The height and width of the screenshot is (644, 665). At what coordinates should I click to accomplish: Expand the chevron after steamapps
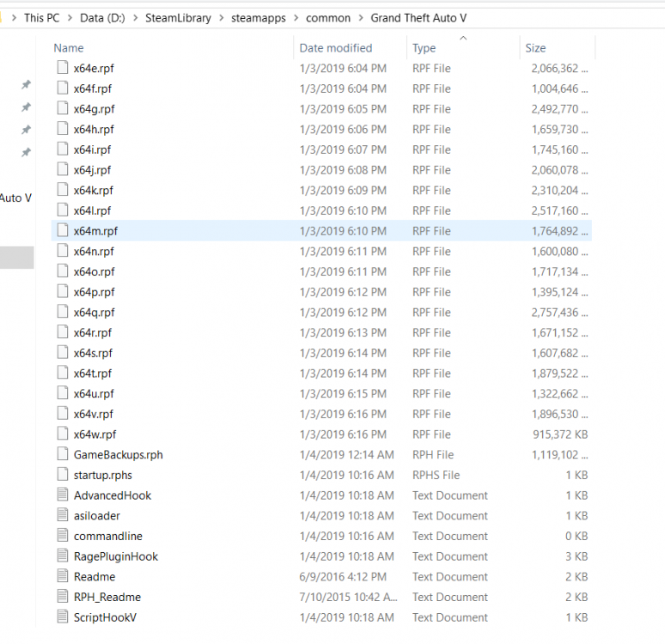[x=296, y=18]
